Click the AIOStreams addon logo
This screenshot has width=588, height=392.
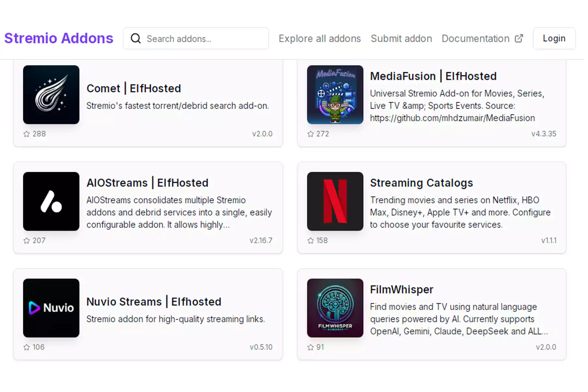(51, 201)
